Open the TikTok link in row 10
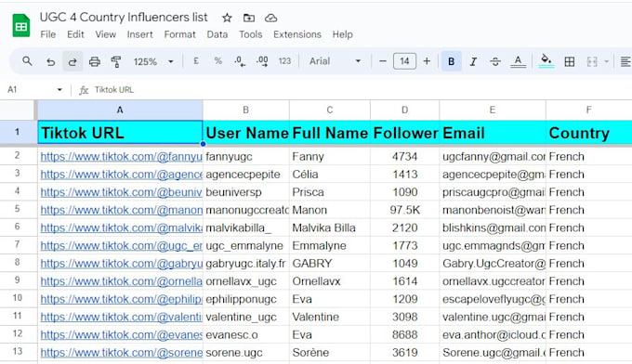The width and height of the screenshot is (632, 364). [x=121, y=299]
